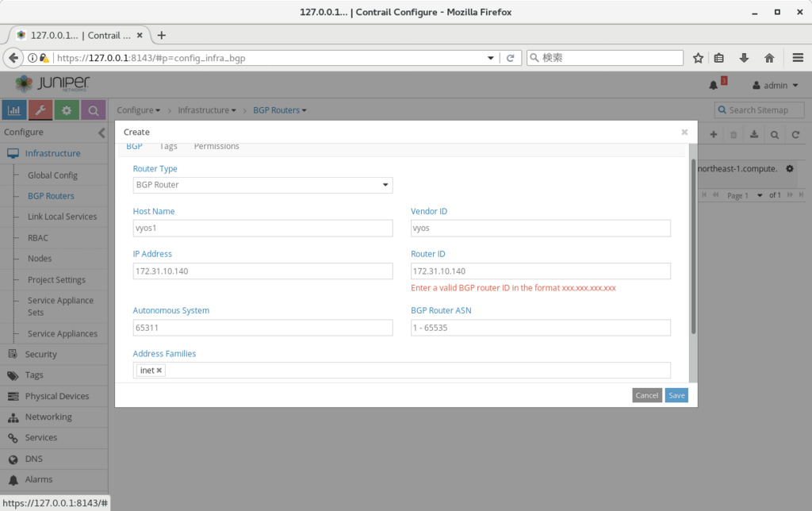Viewport: 812px width, 511px height.
Task: Open the alerts bell icon
Action: 713,86
